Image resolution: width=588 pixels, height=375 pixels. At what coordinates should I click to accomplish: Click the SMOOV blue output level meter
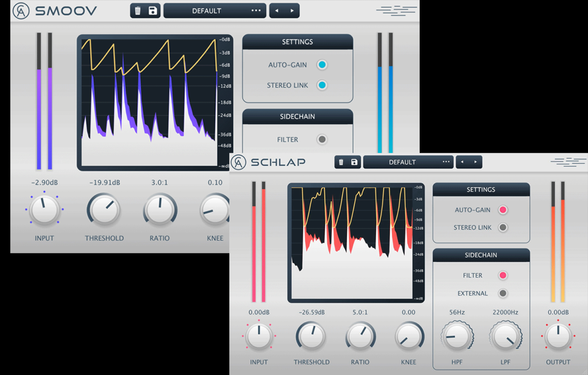pos(385,93)
